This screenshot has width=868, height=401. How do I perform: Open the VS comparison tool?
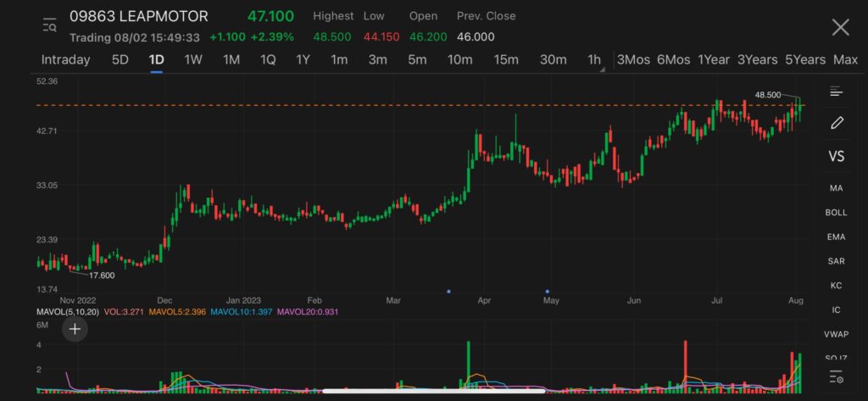(836, 156)
